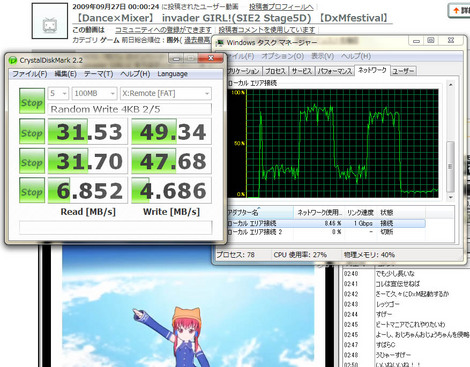Switch to the ユーザー tab
The height and width of the screenshot is (367, 470).
point(403,71)
